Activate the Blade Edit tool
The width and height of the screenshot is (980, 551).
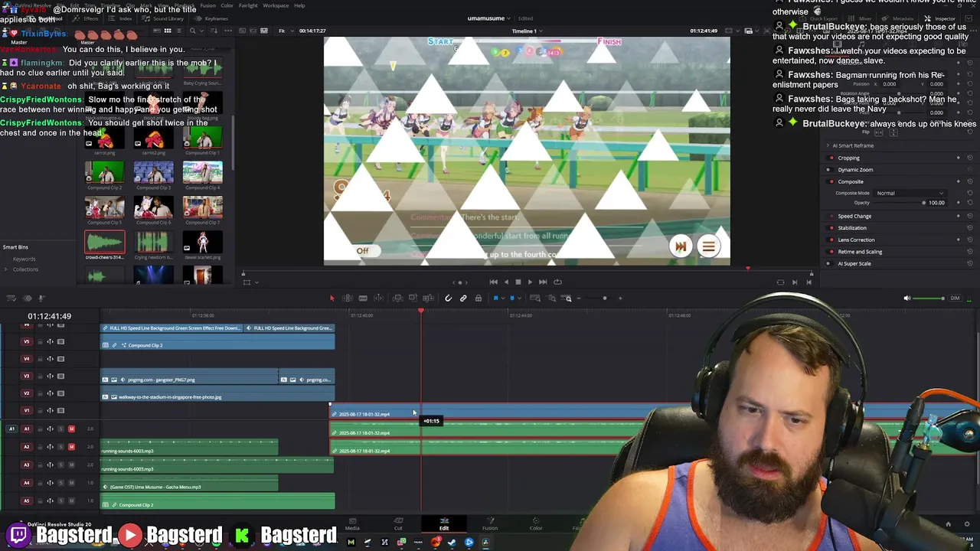[363, 298]
